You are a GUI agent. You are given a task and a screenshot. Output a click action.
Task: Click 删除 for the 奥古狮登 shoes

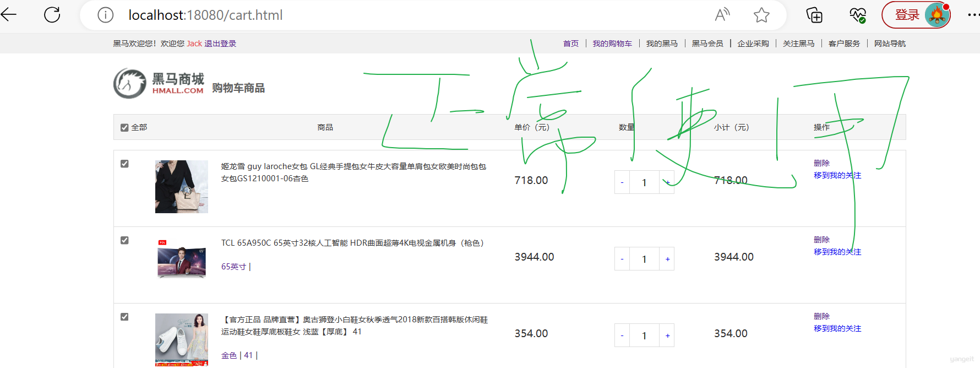coord(821,316)
